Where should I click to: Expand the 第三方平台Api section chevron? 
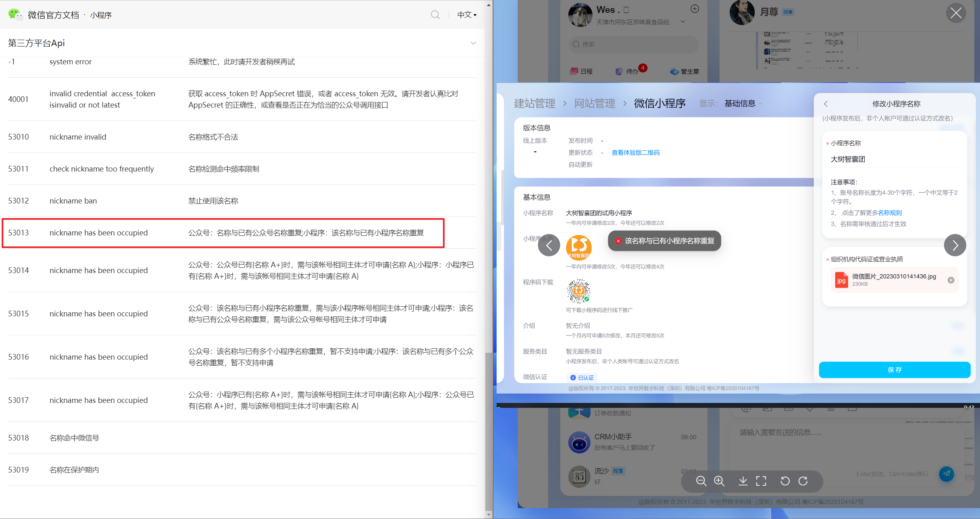(473, 43)
